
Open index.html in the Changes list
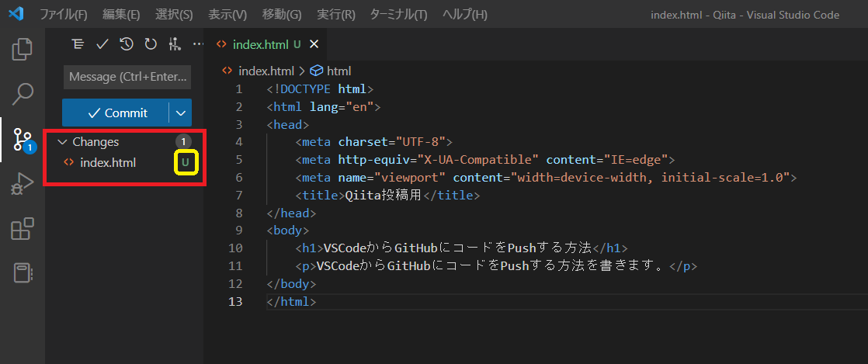tap(108, 163)
